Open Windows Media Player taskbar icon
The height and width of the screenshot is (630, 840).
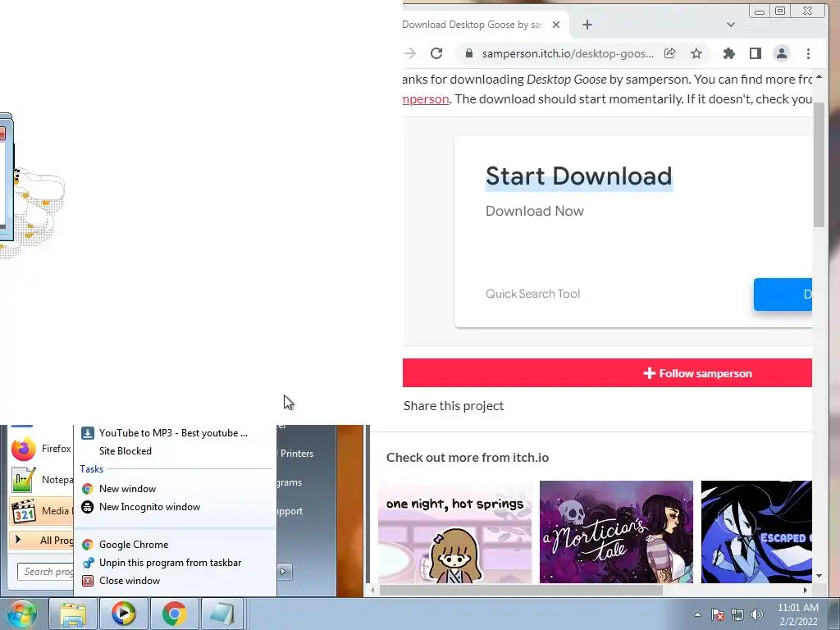point(123,614)
